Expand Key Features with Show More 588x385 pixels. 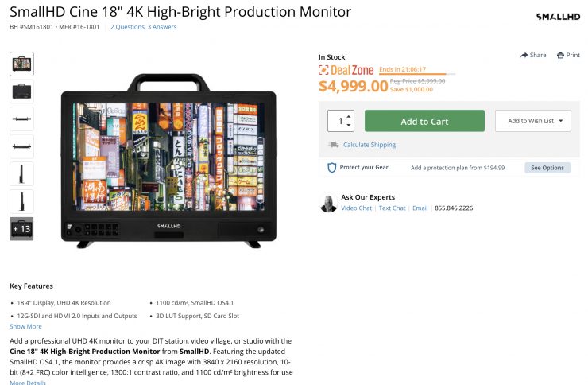coord(25,326)
